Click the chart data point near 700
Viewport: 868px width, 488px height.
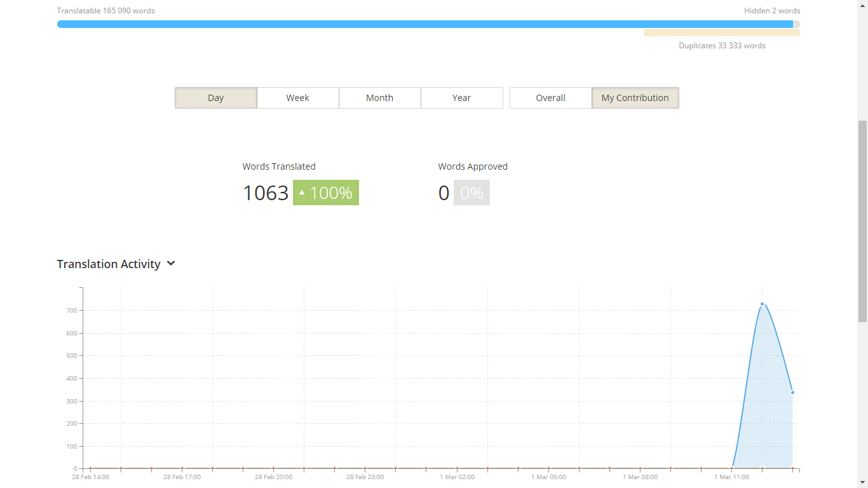coord(762,304)
